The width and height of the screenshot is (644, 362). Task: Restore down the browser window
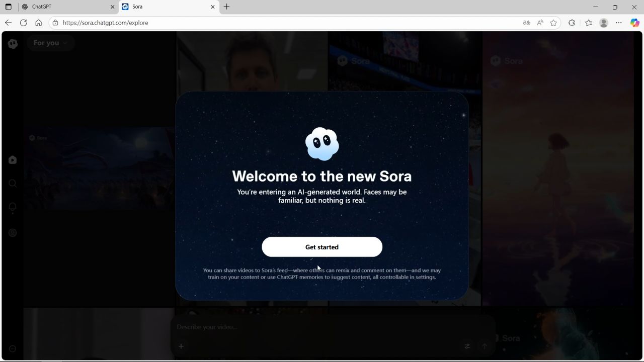(x=615, y=7)
